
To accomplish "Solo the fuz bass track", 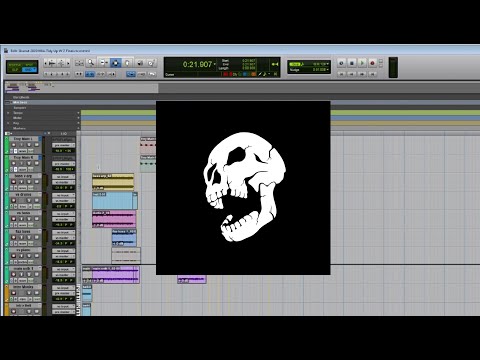I will tap(29, 237).
